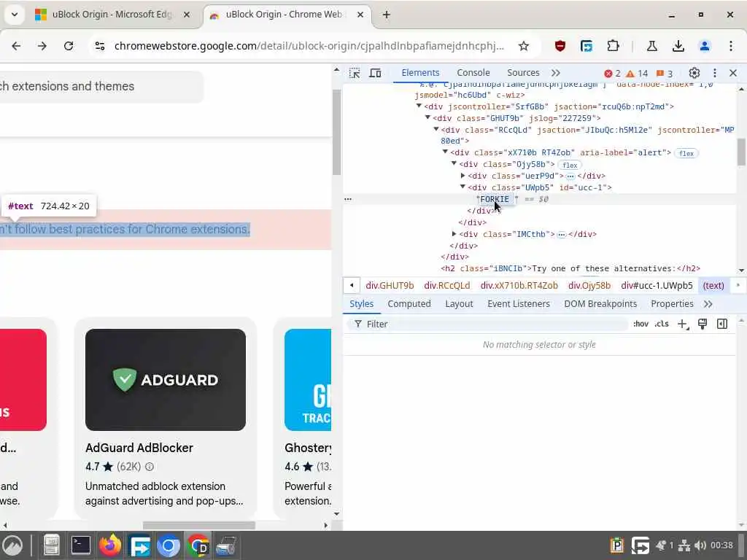
Task: Toggle the computed styles sidebar icon
Action: click(x=722, y=324)
